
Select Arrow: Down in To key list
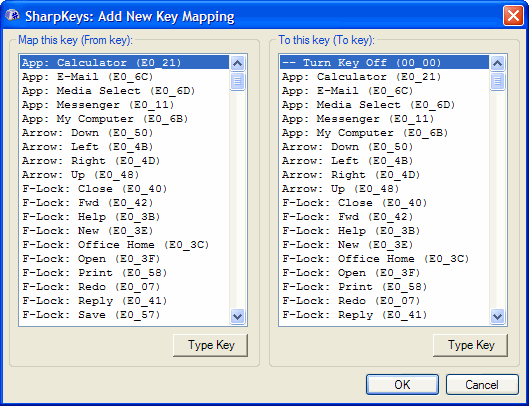point(385,147)
